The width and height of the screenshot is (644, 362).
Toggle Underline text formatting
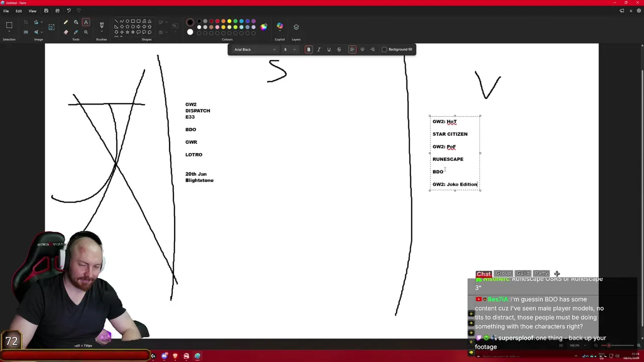point(329,49)
